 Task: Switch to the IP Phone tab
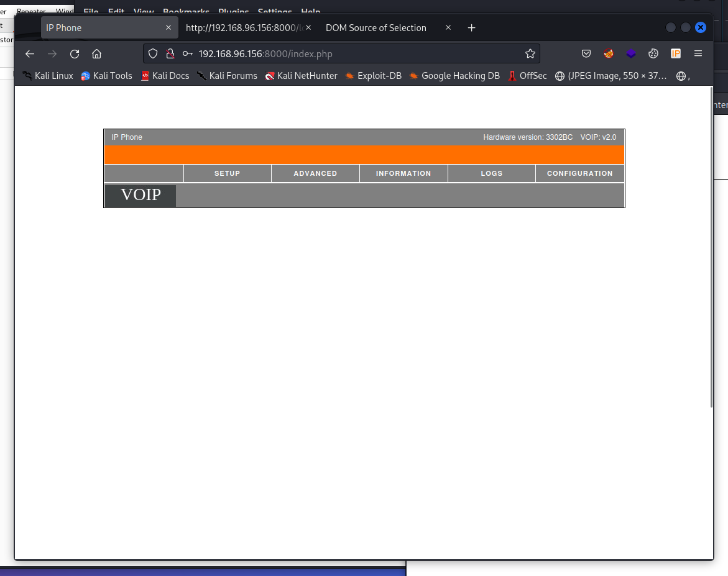pos(109,28)
